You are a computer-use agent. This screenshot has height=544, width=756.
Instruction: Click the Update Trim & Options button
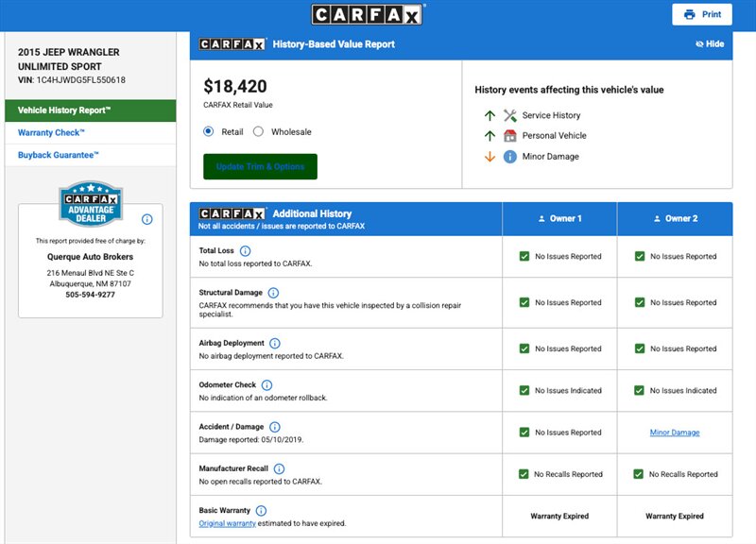coord(260,167)
